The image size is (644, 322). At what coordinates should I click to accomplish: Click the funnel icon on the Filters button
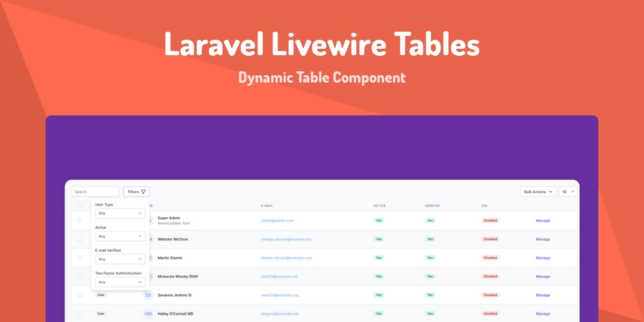(x=142, y=192)
